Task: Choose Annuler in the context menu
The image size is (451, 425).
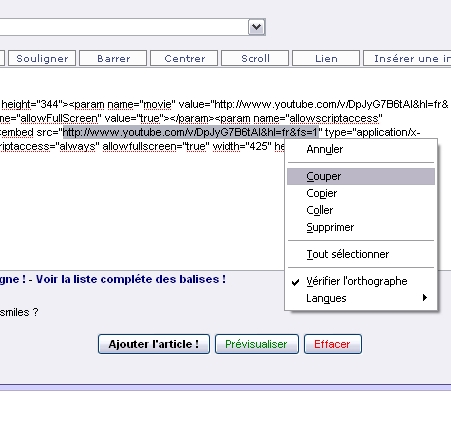Action: tap(361, 149)
